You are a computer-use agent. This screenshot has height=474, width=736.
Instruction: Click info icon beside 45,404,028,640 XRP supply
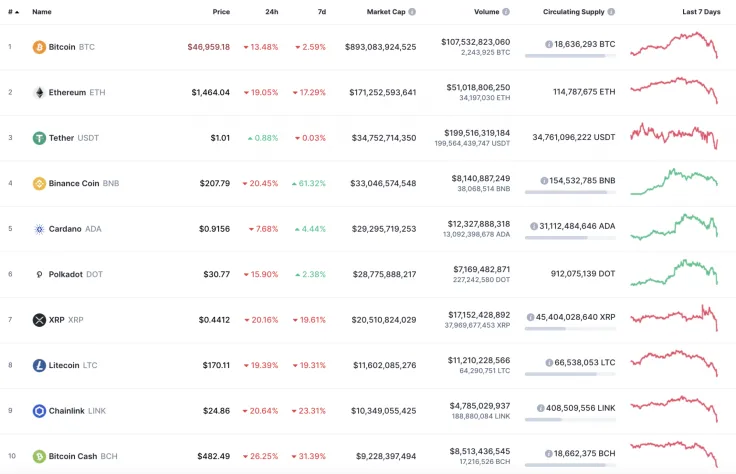coord(530,317)
